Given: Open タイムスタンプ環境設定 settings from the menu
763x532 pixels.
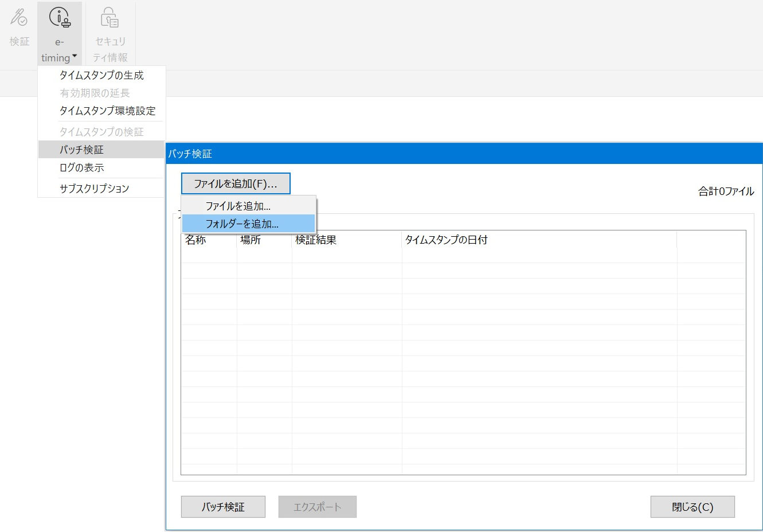Looking at the screenshot, I should click(x=108, y=111).
